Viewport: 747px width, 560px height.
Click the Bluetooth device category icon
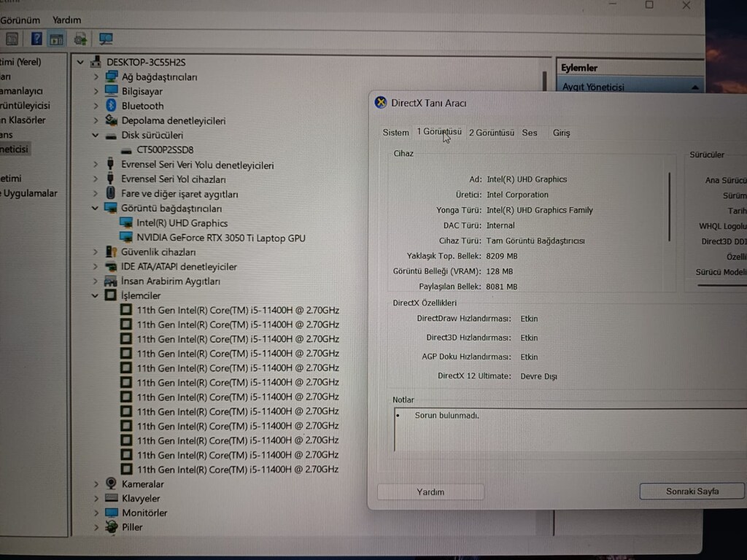pyautogui.click(x=112, y=106)
